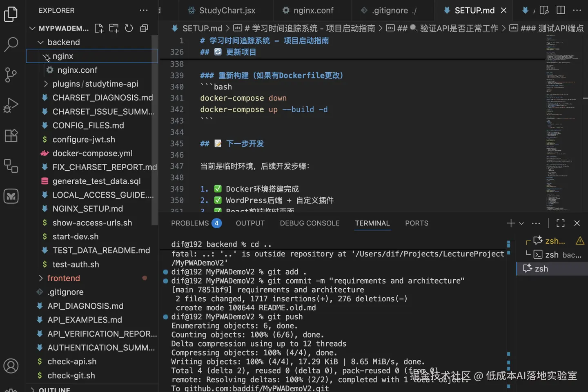The width and height of the screenshot is (588, 392).
Task: Click breadcrumb '验证API是否正常工作'
Action: pos(459,28)
